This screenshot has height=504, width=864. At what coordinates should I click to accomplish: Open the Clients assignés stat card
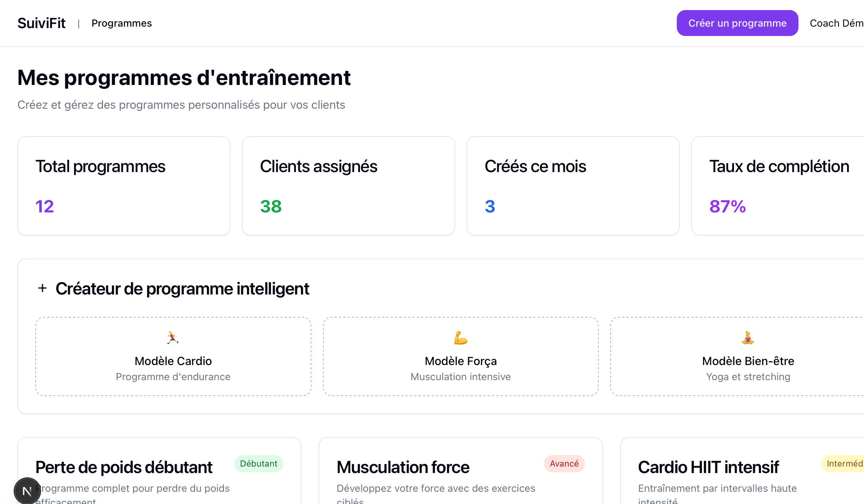tap(348, 186)
